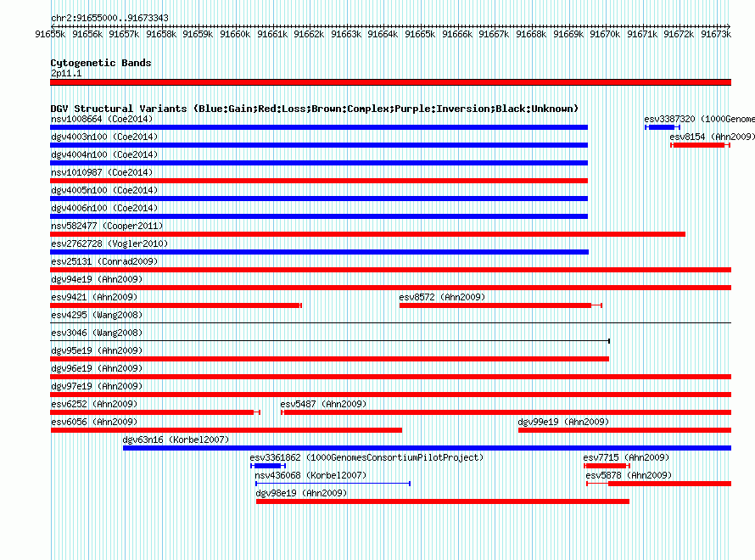
Task: Click the 91660k ruler tick label
Action: (235, 34)
